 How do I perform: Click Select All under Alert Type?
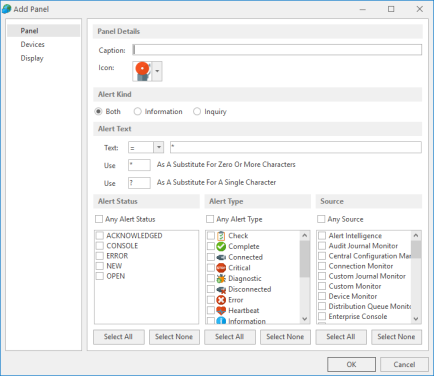(x=230, y=337)
